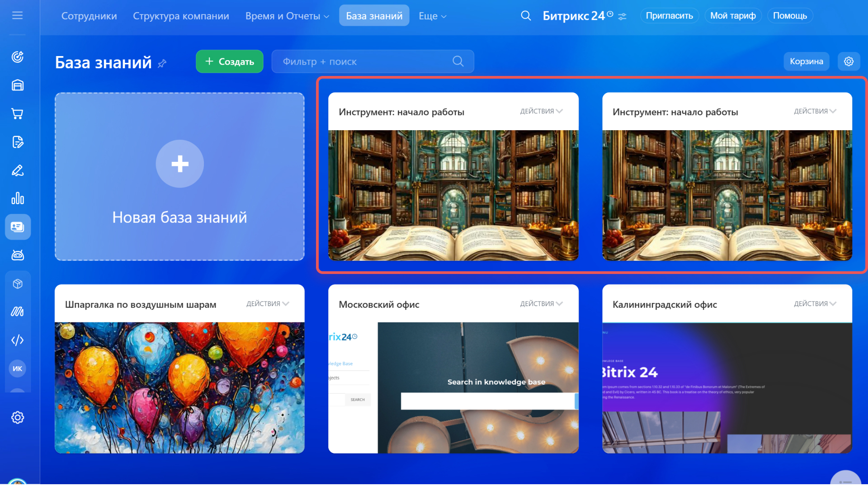This screenshot has width=868, height=491.
Task: Open the gear settings icon in the sidebar
Action: pos(17,418)
